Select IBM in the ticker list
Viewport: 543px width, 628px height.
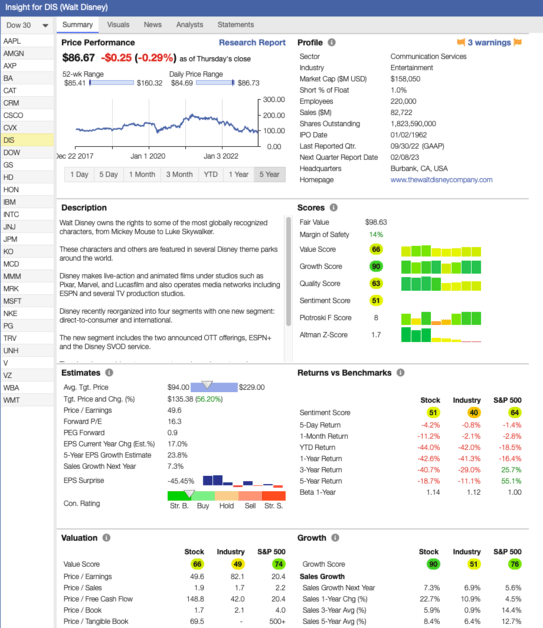pos(27,202)
